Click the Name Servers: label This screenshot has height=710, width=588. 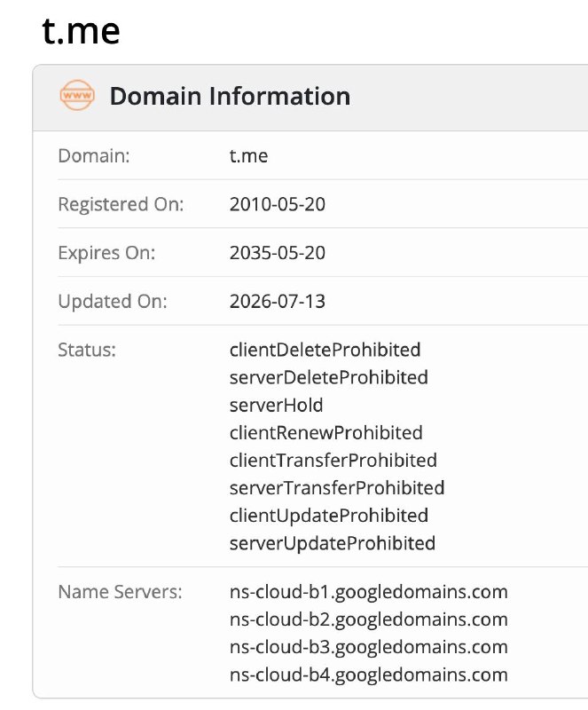click(120, 591)
